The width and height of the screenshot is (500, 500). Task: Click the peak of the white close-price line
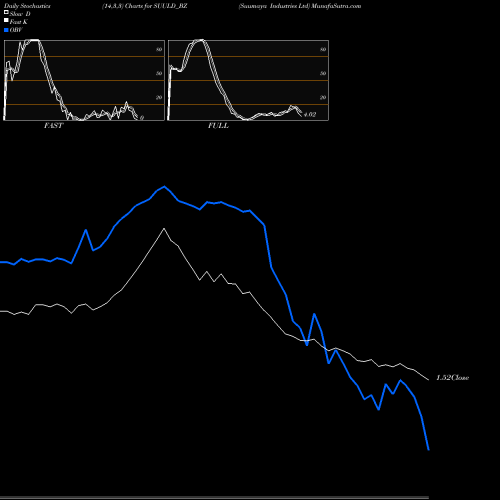click(164, 229)
